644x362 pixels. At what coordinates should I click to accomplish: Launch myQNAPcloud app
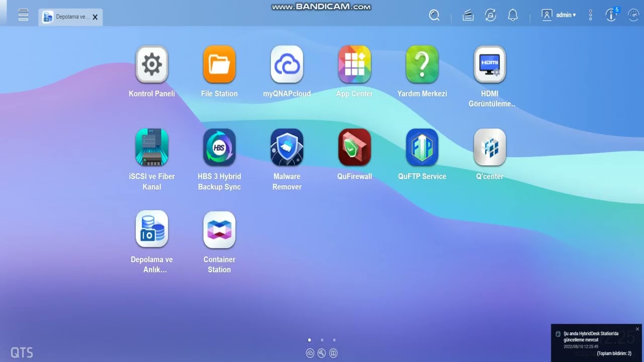(x=287, y=64)
